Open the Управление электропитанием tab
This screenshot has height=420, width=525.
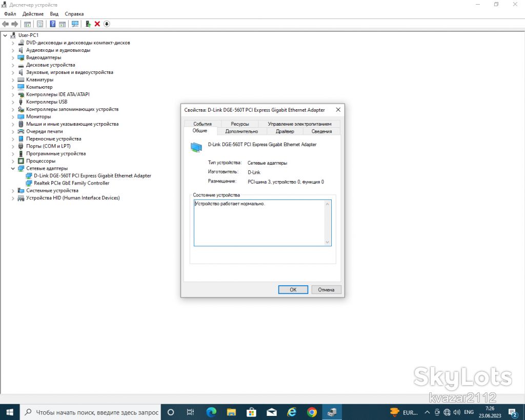tap(299, 124)
